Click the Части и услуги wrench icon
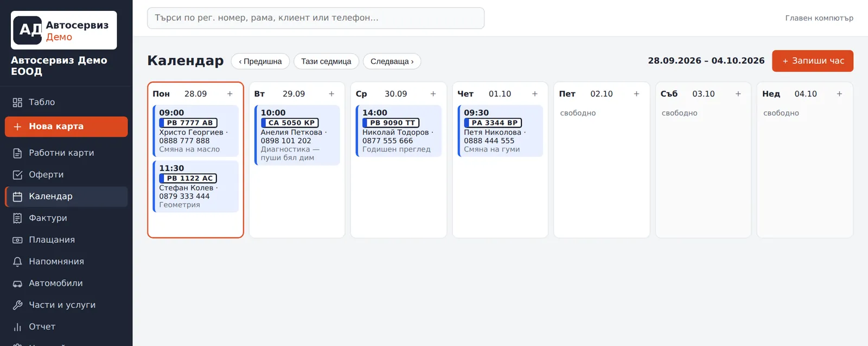Viewport: 868px width, 346px height. 17,305
